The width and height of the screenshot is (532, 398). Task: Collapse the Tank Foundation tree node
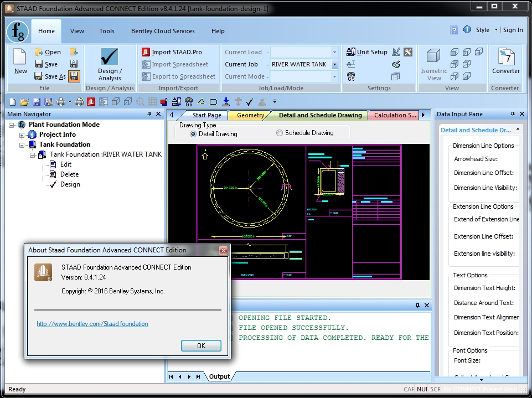pos(22,145)
